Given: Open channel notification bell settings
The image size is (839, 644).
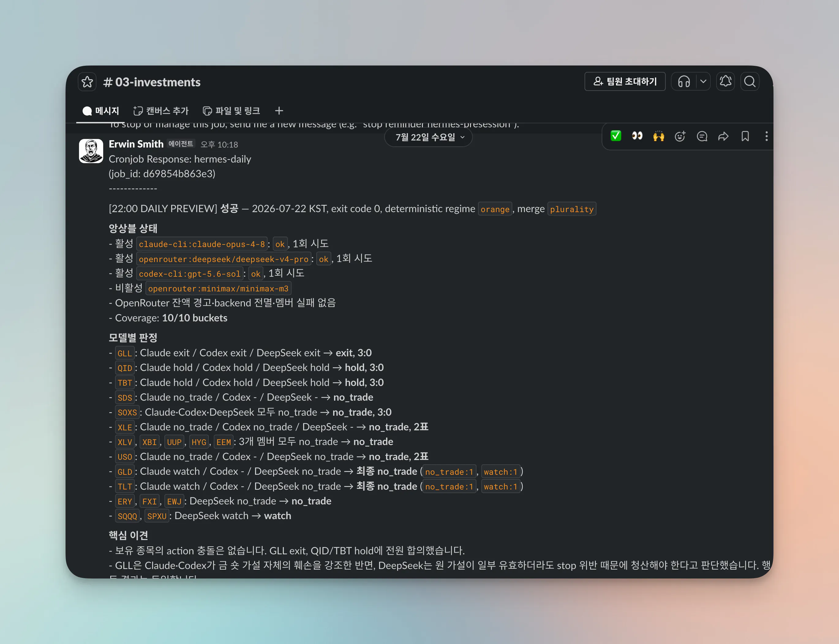Looking at the screenshot, I should pyautogui.click(x=725, y=82).
